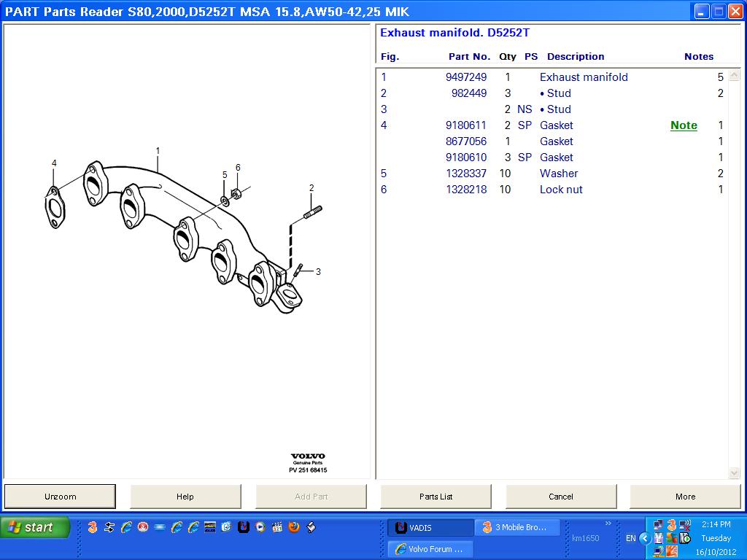The width and height of the screenshot is (747, 560).
Task: Show the Parts List
Action: pos(436,497)
